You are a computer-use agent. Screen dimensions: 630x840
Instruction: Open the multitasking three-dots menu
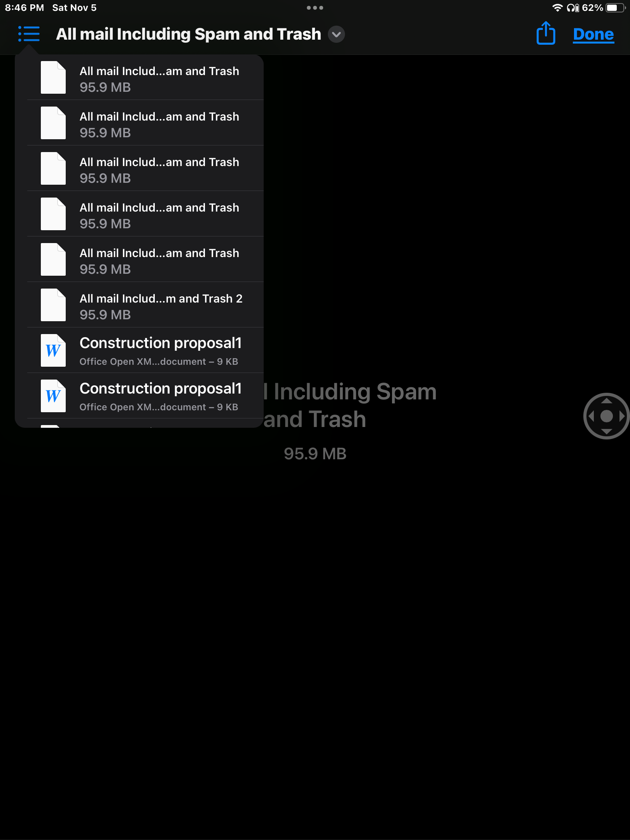point(315,8)
